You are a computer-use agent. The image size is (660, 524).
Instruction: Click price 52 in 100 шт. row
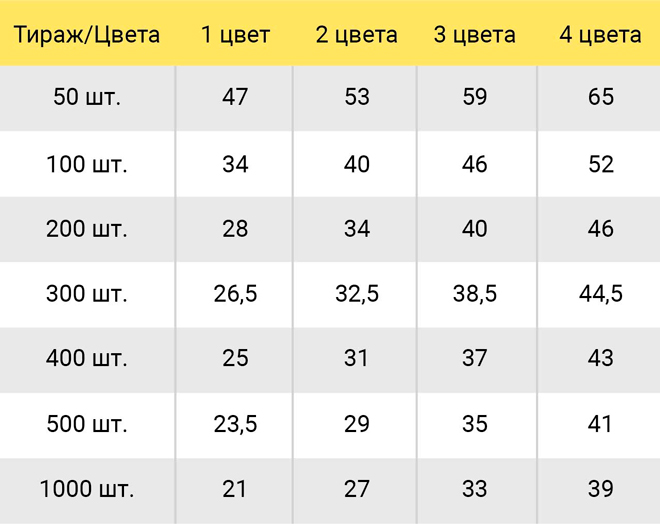pos(601,164)
